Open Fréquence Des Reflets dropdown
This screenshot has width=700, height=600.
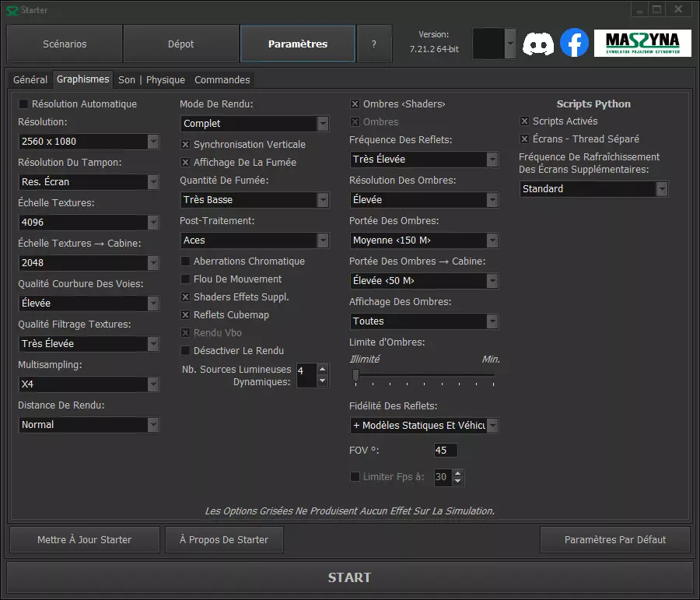pos(424,160)
